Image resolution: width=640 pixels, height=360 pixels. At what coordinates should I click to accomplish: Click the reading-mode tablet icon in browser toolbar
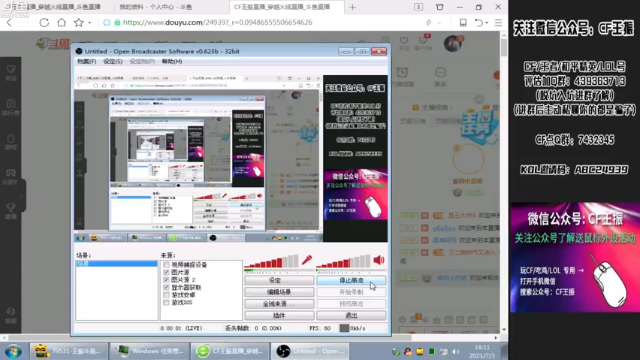coord(463,22)
